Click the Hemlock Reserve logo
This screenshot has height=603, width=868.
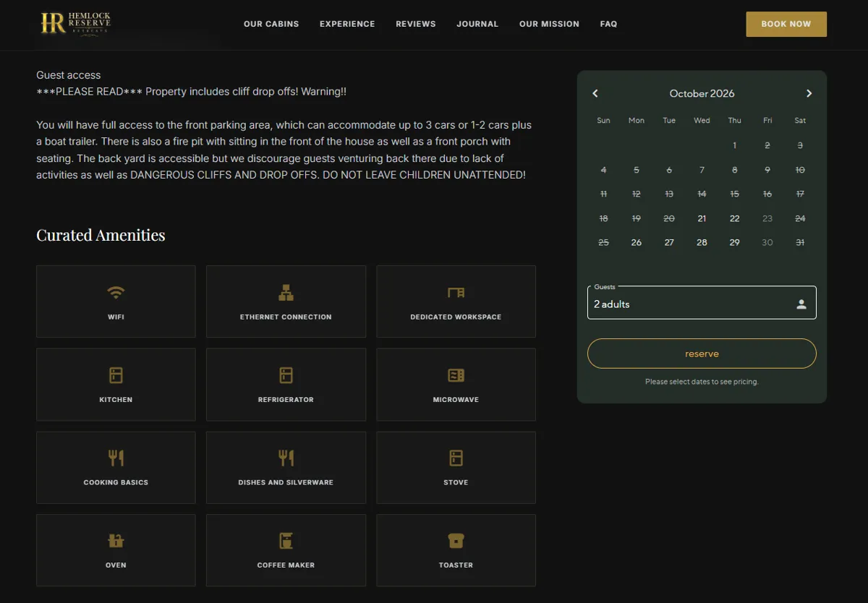(76, 23)
